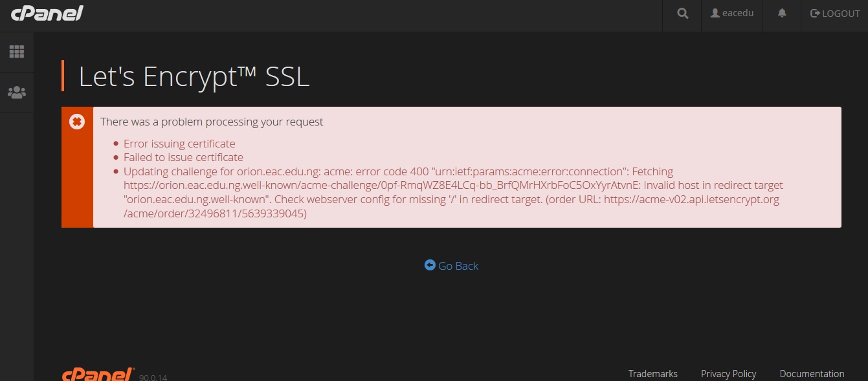This screenshot has height=381, width=868.
Task: Open the eacedu username menu
Action: [732, 14]
